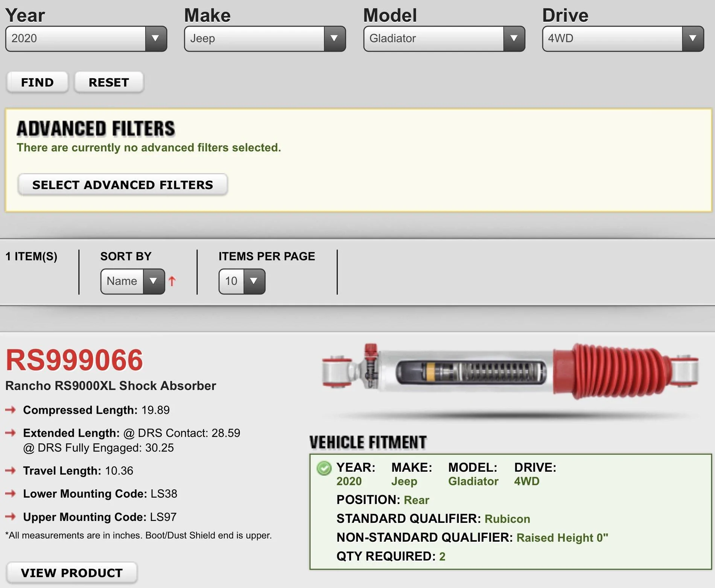The width and height of the screenshot is (715, 588).
Task: Open the Sort By Name dropdown
Action: [132, 281]
